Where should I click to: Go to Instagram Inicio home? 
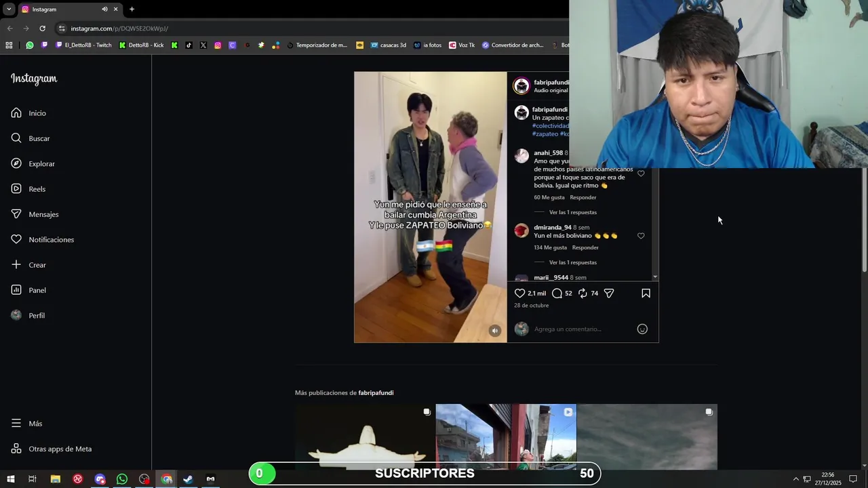28,113
